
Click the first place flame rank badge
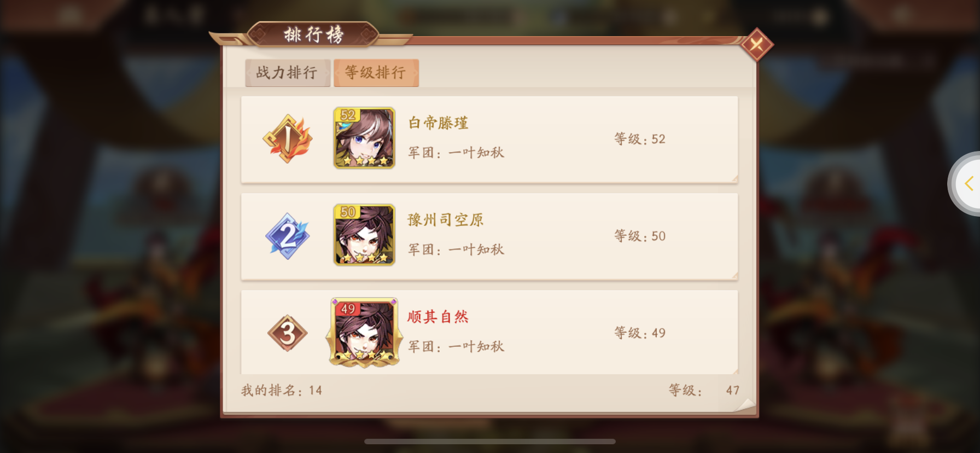(x=288, y=138)
